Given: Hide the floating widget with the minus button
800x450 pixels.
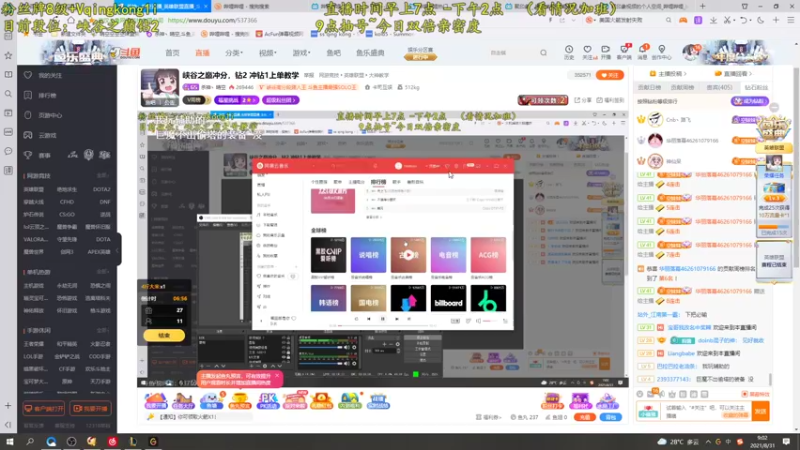Looking at the screenshot, I should coord(774,107).
